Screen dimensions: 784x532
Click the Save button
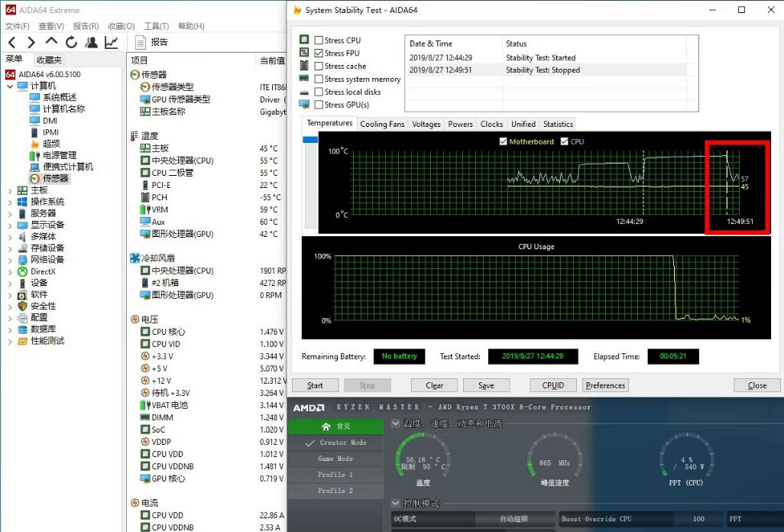[x=486, y=385]
